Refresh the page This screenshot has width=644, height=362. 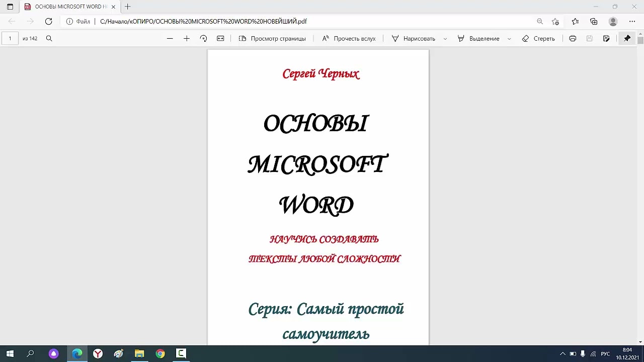point(48,22)
